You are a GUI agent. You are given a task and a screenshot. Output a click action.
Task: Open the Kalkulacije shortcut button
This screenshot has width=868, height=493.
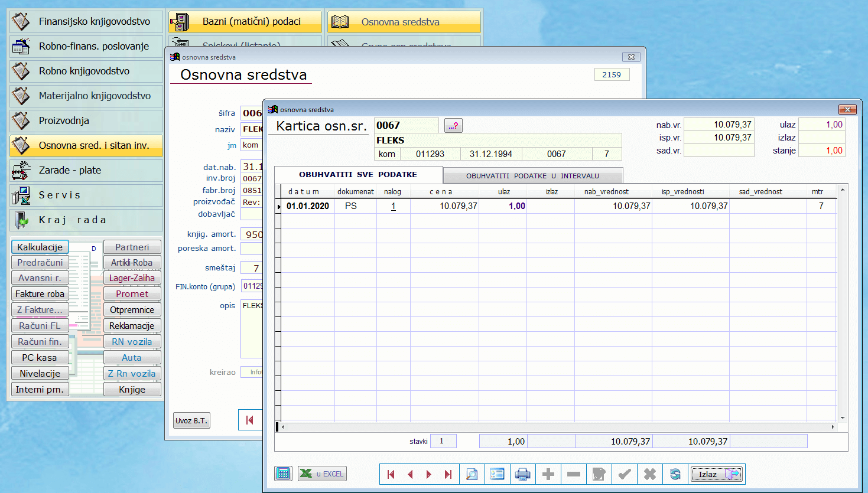(x=40, y=247)
